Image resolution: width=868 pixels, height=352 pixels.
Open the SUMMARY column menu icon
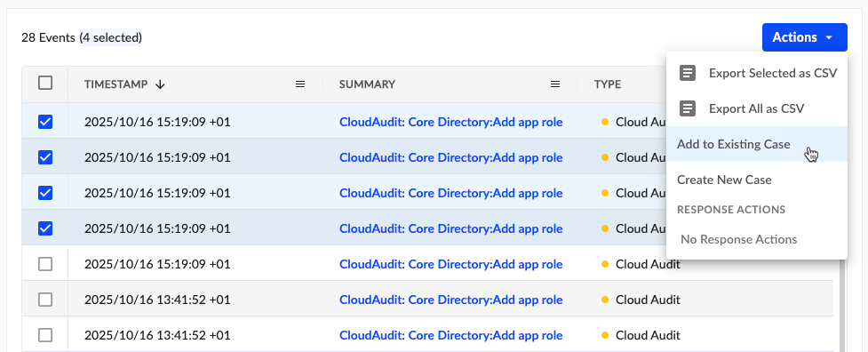(x=555, y=84)
